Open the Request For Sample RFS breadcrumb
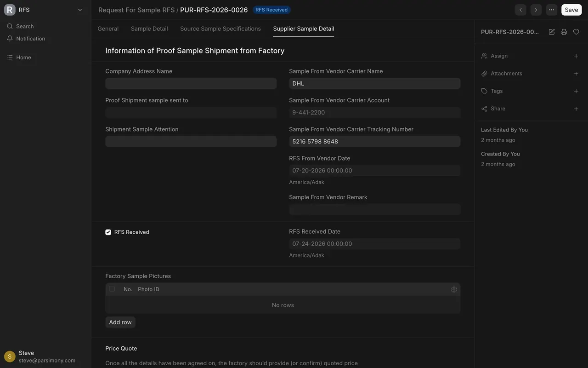The width and height of the screenshot is (588, 368). 136,10
